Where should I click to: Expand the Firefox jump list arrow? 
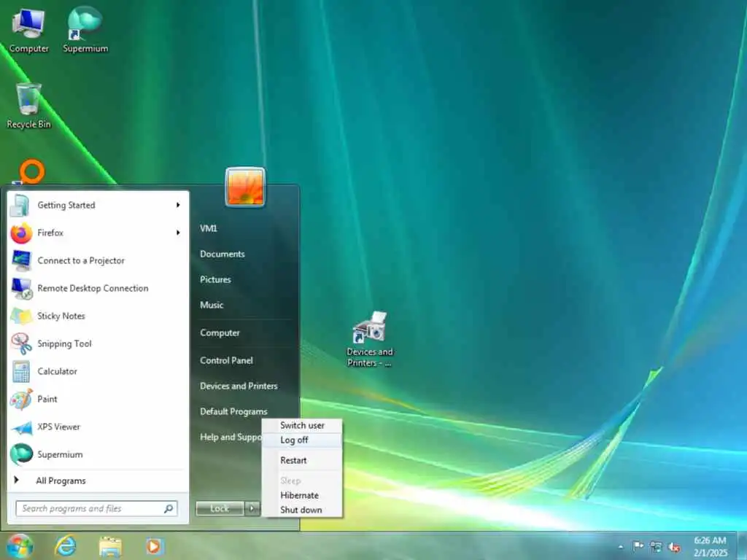pos(178,233)
